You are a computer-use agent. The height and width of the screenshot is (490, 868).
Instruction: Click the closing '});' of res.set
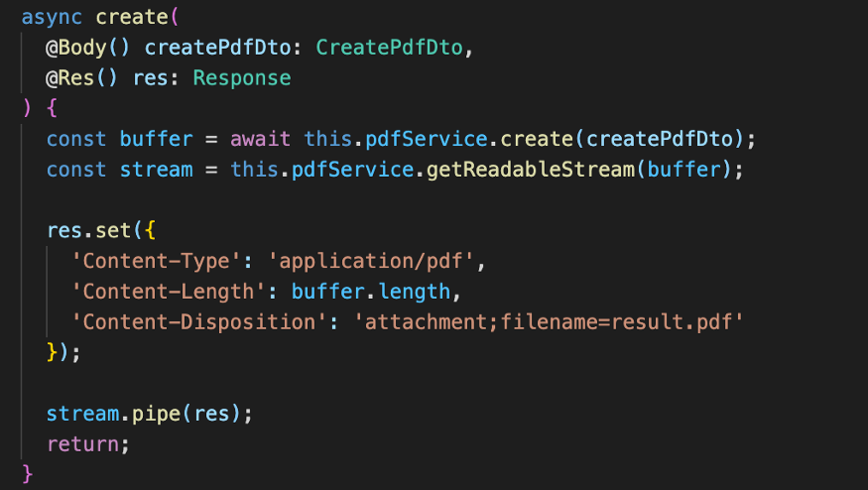click(x=63, y=352)
